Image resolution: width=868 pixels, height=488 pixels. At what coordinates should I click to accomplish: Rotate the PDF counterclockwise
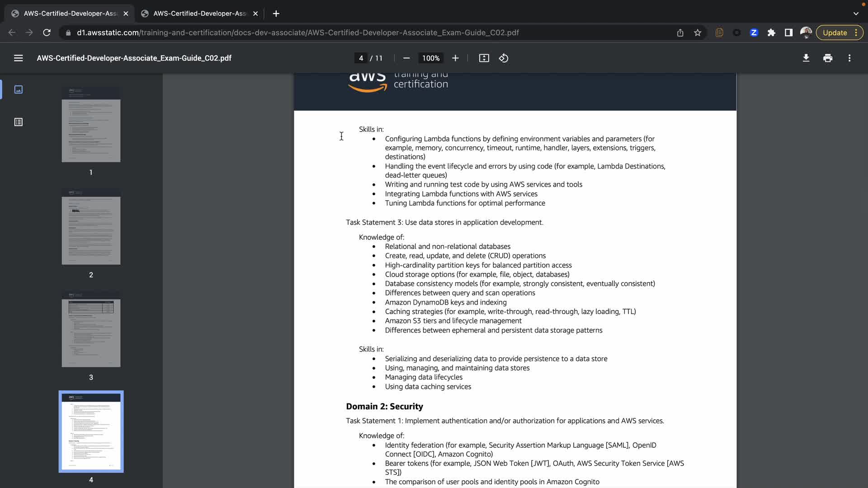point(503,58)
